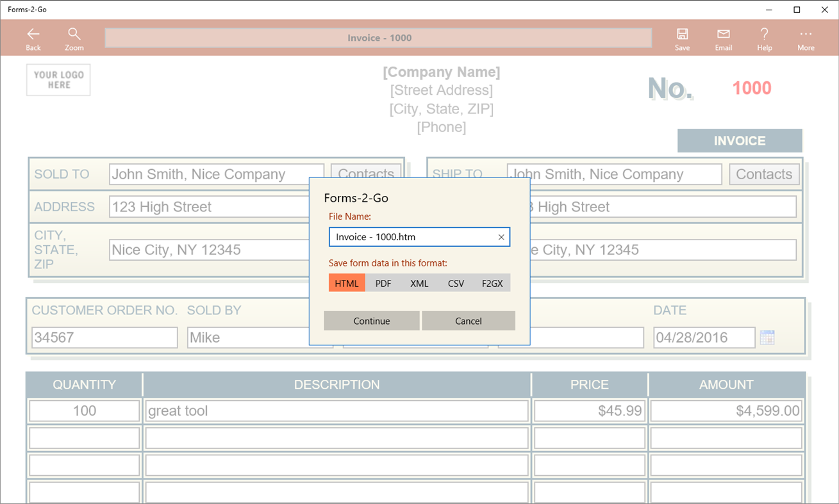
Task: Select CSV as the save format
Action: click(456, 282)
